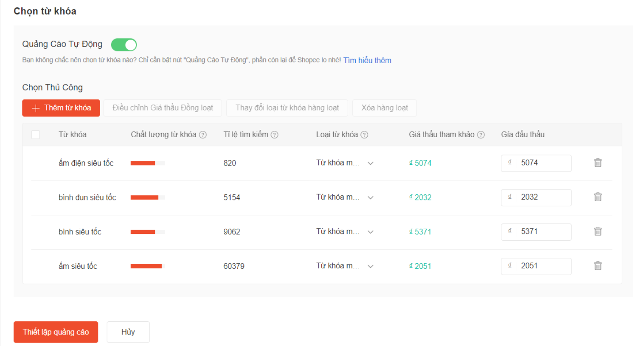The image size is (644, 346).
Task: Select keyword text "bình đun siêu tốc"
Action: pyautogui.click(x=87, y=197)
